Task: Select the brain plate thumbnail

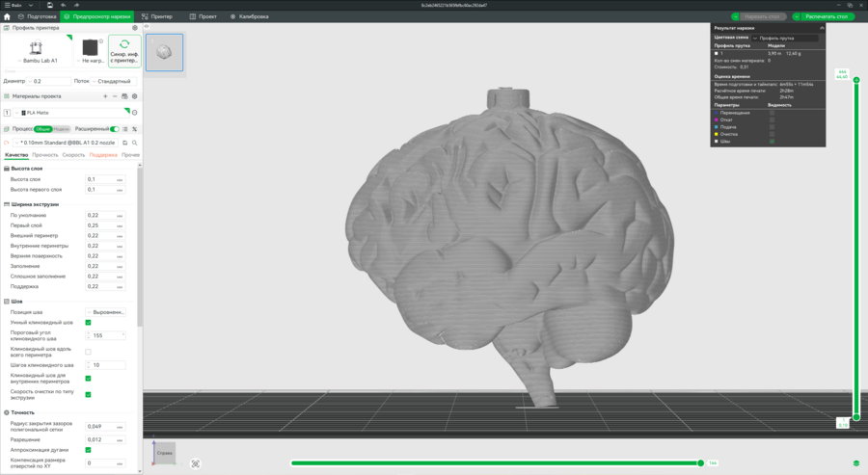Action: (164, 53)
